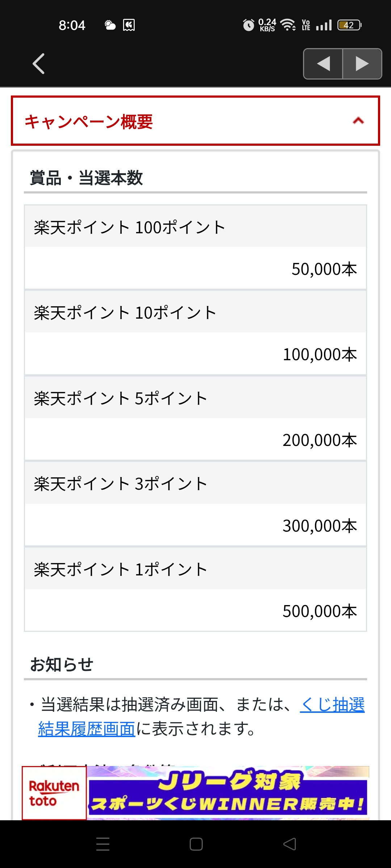Go to next page with right triangle
Viewport: 391px width, 868px height.
tap(362, 64)
